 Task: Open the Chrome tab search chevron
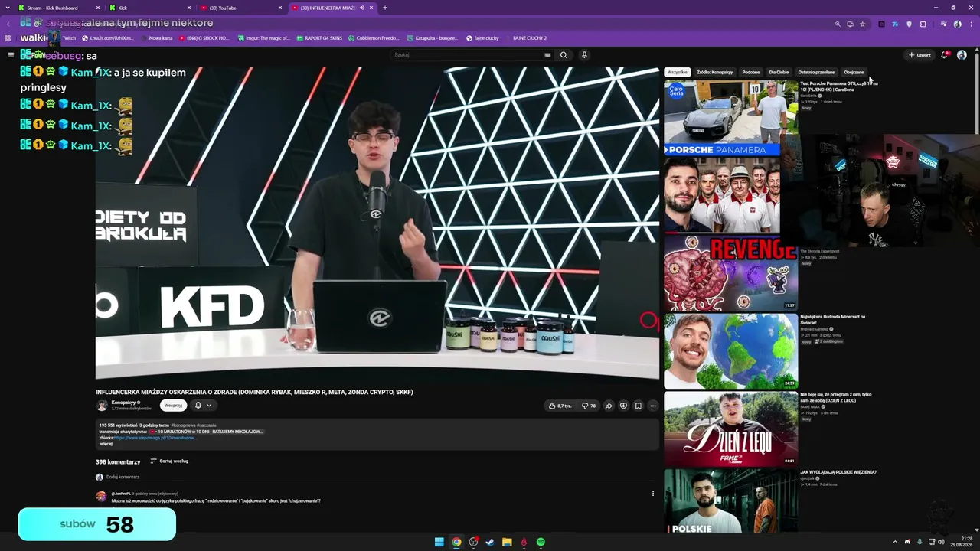click(x=9, y=8)
